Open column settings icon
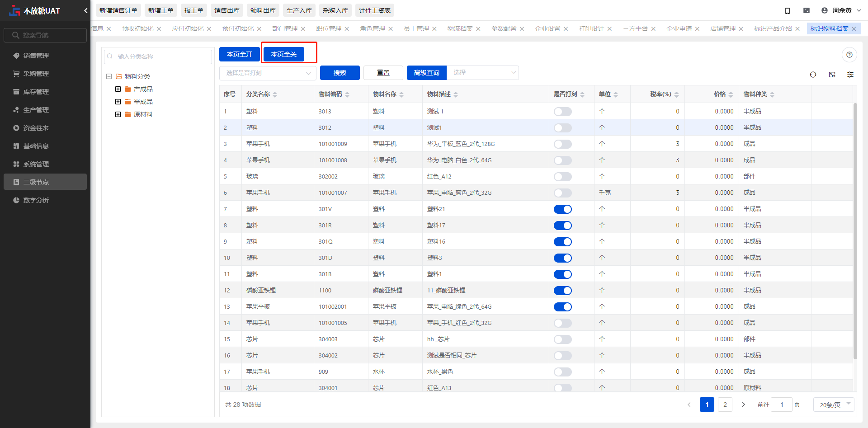This screenshot has height=428, width=868. [850, 75]
